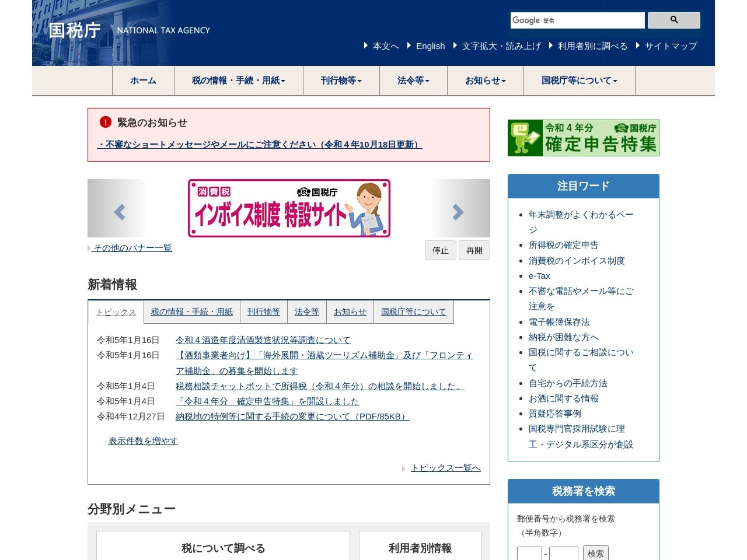Open その他のバナー一覧 link
Viewport: 747px width, 560px height.
132,248
